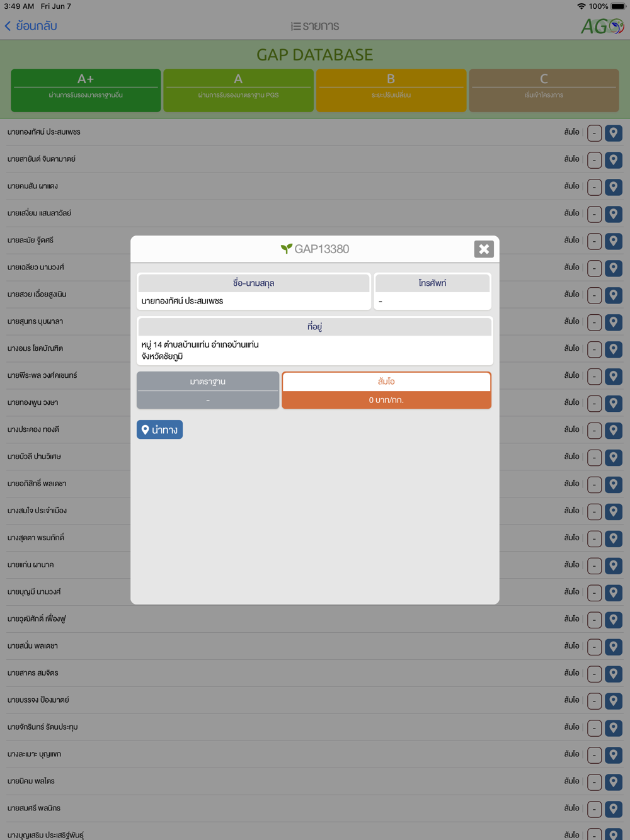The image size is (630, 840).
Task: Select list row นายสมศรี พลนิกร
Action: pyautogui.click(x=315, y=809)
